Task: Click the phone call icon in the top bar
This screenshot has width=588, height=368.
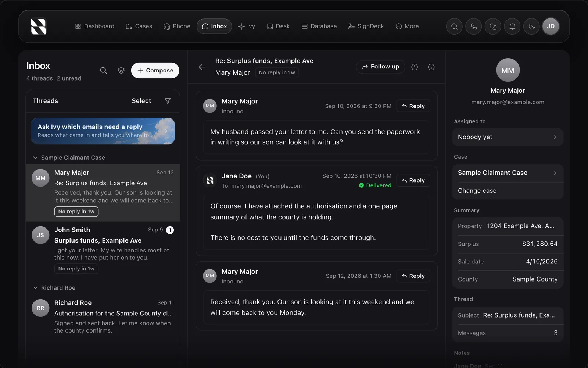Action: (474, 26)
